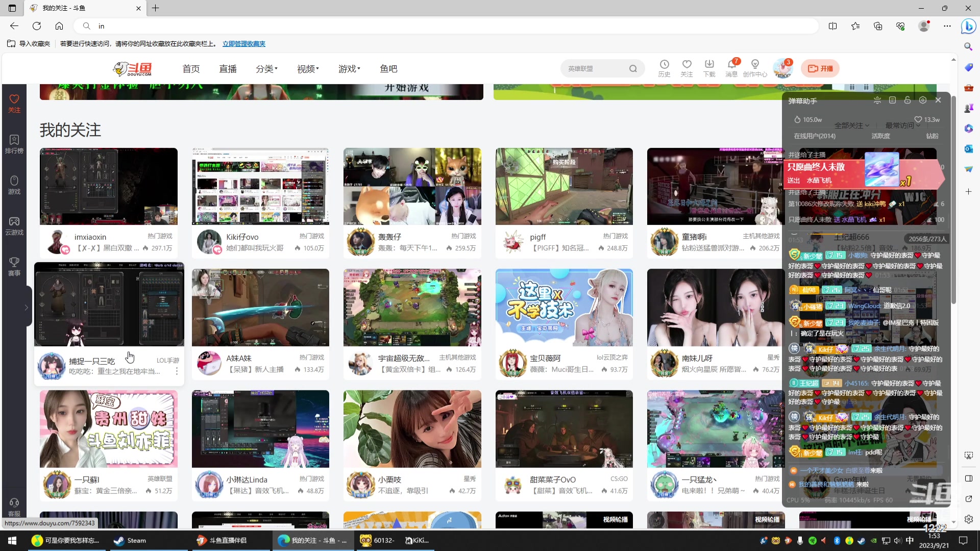Switch to 在线用户(2014) tab
The width and height of the screenshot is (980, 551).
(815, 136)
